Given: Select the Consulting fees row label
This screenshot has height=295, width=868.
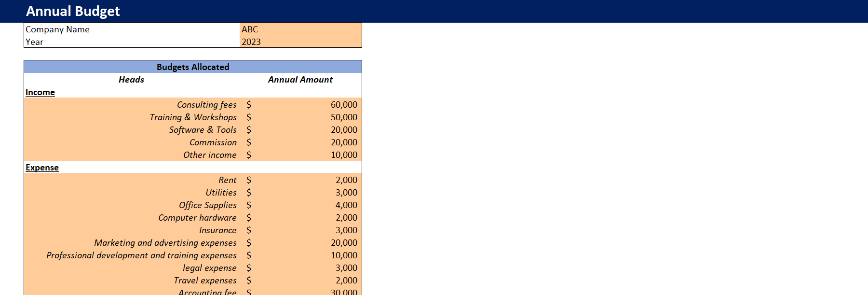Looking at the screenshot, I should 207,105.
